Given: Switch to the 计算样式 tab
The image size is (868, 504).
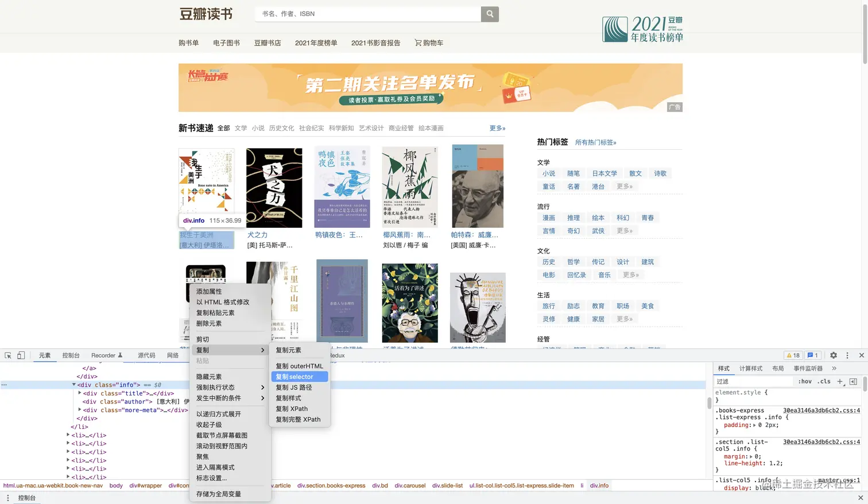Looking at the screenshot, I should [x=751, y=369].
